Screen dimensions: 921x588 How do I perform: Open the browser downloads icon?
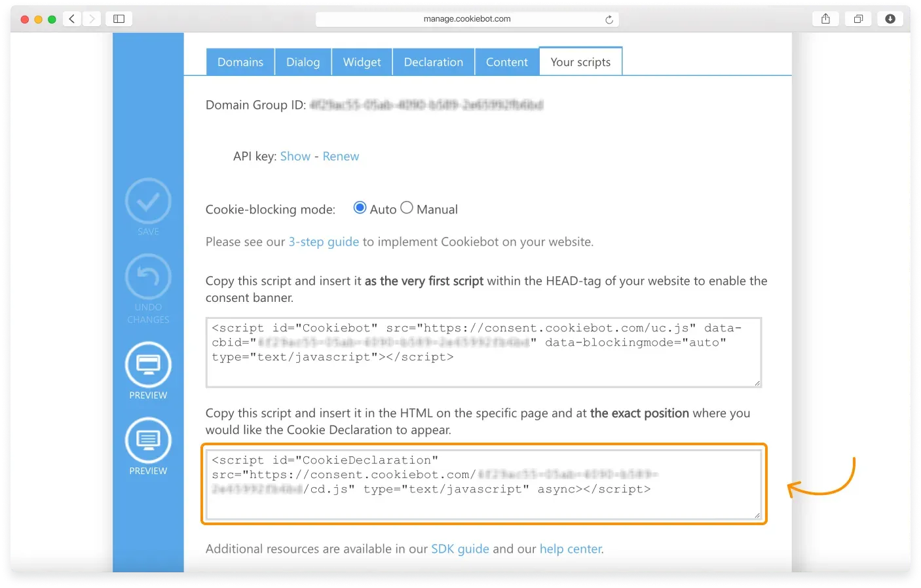click(890, 19)
